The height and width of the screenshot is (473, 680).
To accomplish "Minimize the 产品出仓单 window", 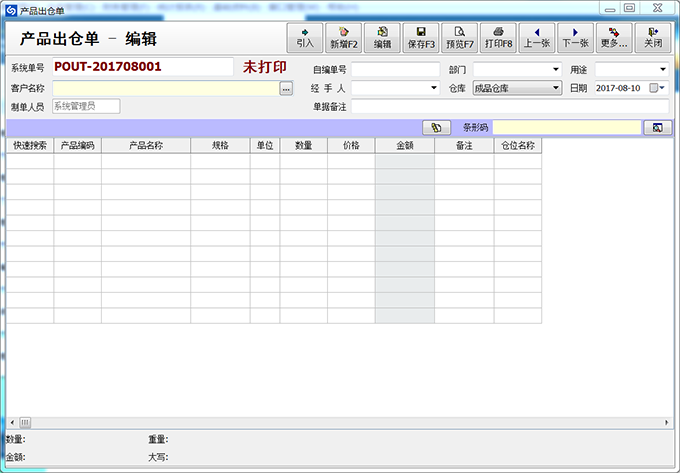I will (x=610, y=8).
